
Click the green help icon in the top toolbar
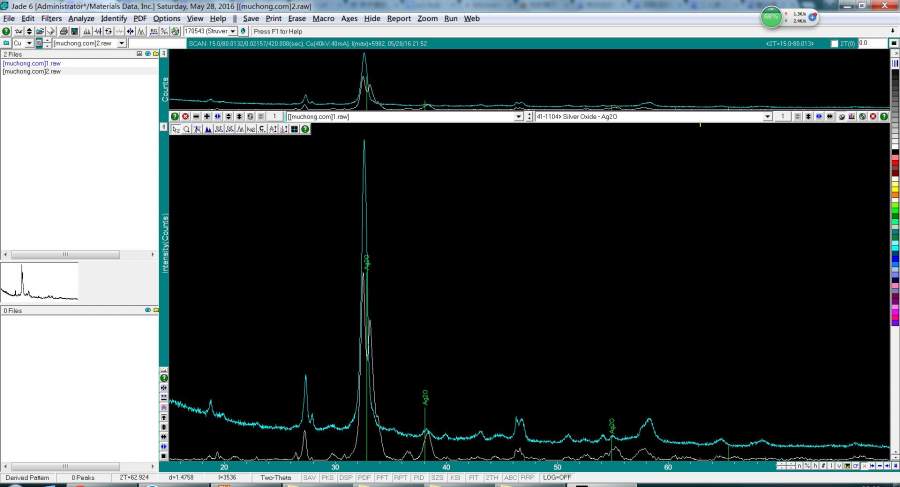6,31
